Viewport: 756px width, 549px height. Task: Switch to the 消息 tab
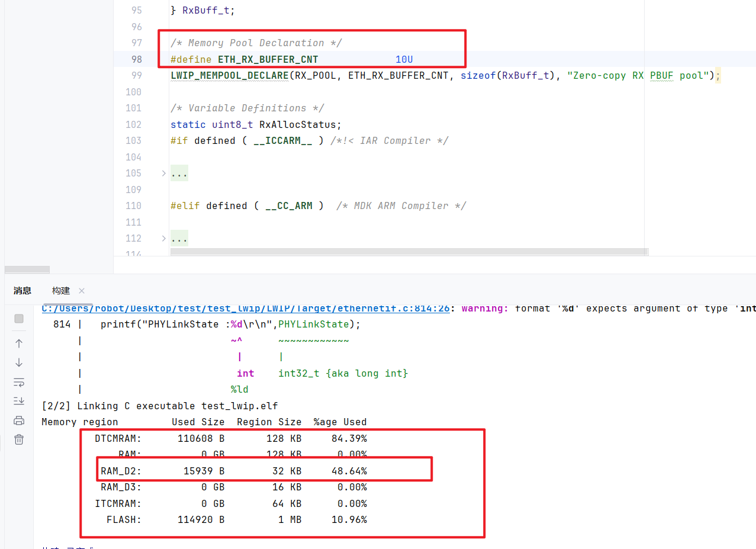pyautogui.click(x=22, y=290)
